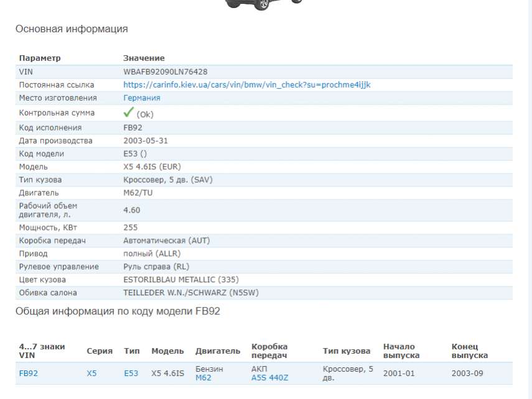This screenshot has width=532, height=399.
Task: Click the Основная информация heading
Action: pos(72,29)
